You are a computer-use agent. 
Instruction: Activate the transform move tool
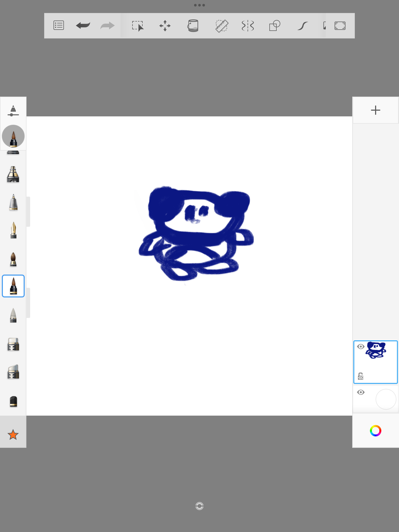(x=165, y=26)
